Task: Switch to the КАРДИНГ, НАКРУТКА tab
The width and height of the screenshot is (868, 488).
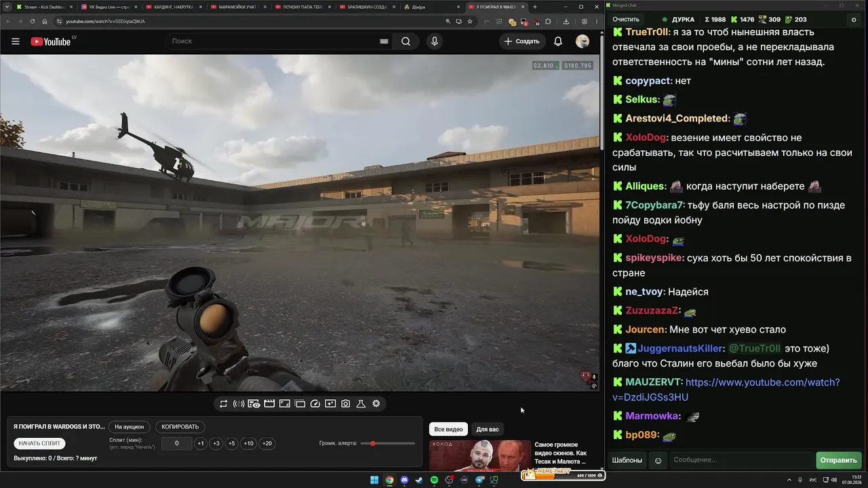Action: (x=174, y=7)
